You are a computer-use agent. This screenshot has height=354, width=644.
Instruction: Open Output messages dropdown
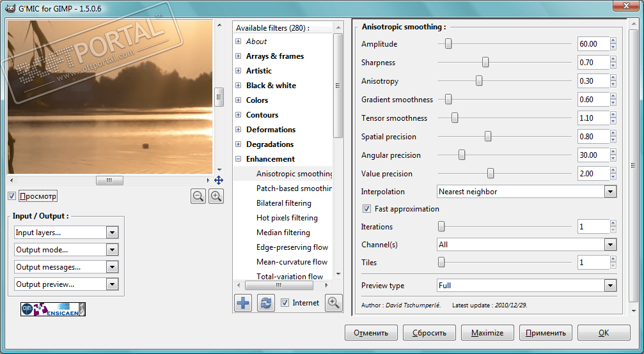(66, 267)
